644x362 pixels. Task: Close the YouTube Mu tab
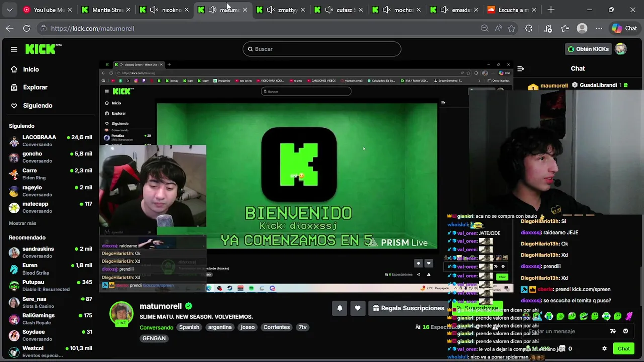[70, 10]
